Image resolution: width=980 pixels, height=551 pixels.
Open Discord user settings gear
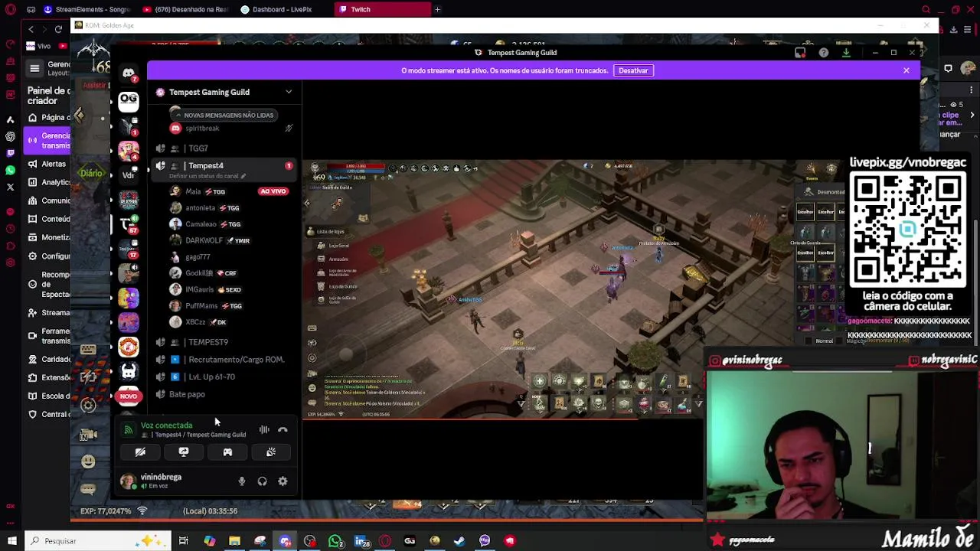pyautogui.click(x=283, y=481)
